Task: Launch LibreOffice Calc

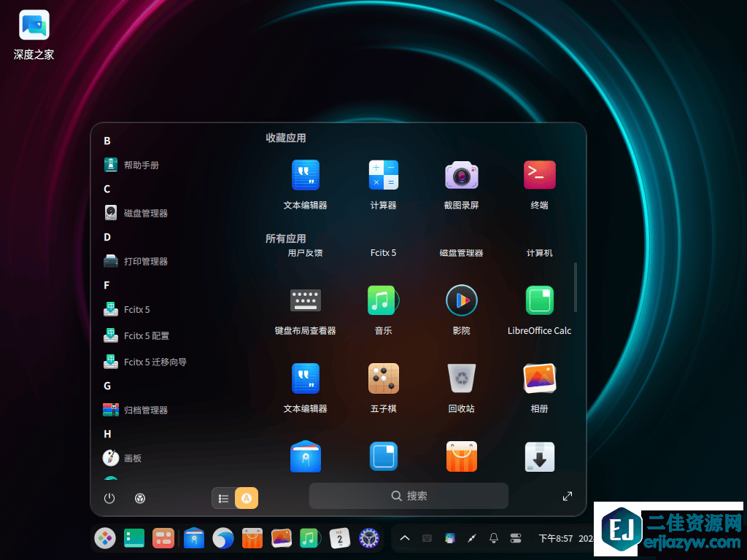Action: click(x=539, y=300)
